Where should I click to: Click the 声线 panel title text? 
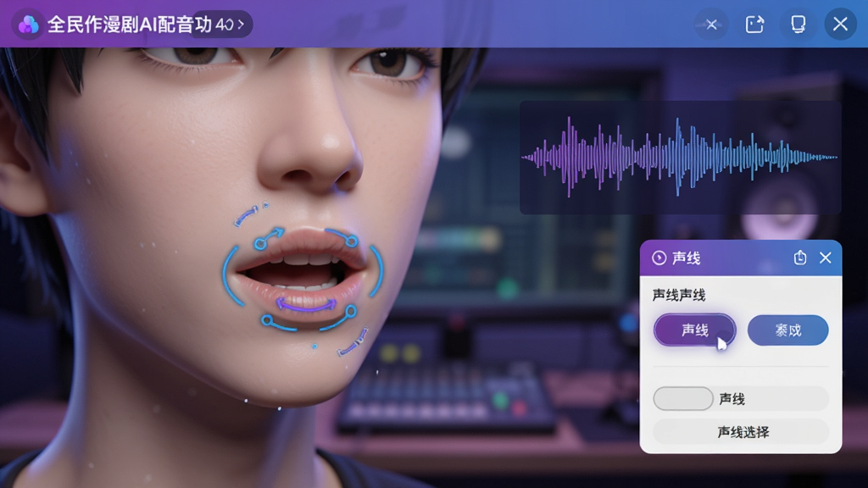[x=687, y=258]
